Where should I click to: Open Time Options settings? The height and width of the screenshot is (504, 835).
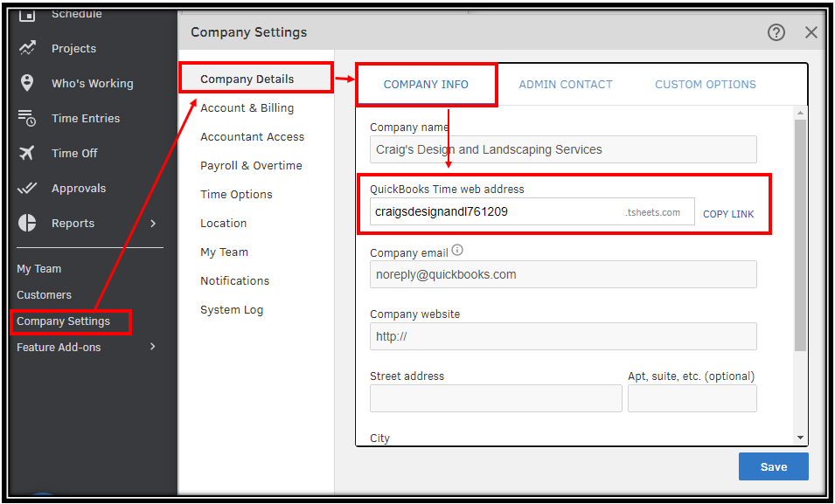coord(236,194)
